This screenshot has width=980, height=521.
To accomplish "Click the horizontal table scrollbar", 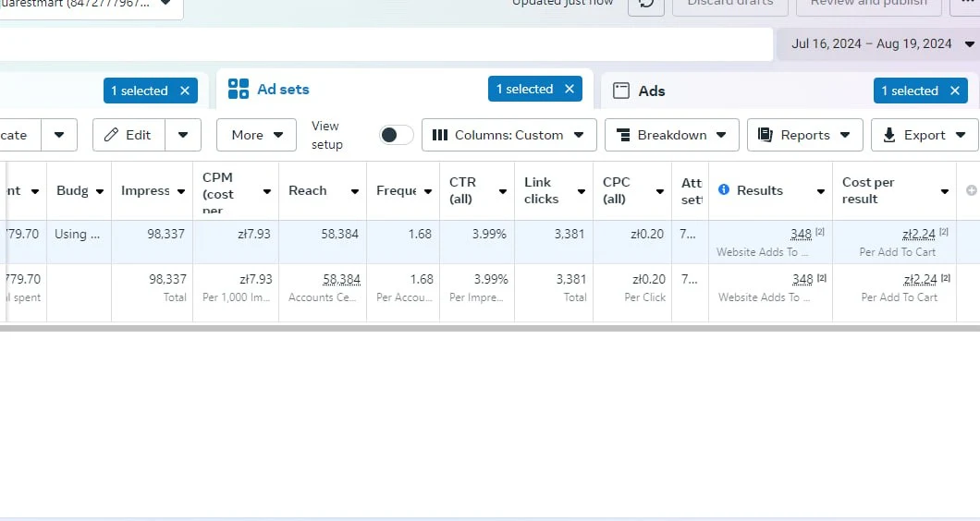I will pyautogui.click(x=490, y=328).
